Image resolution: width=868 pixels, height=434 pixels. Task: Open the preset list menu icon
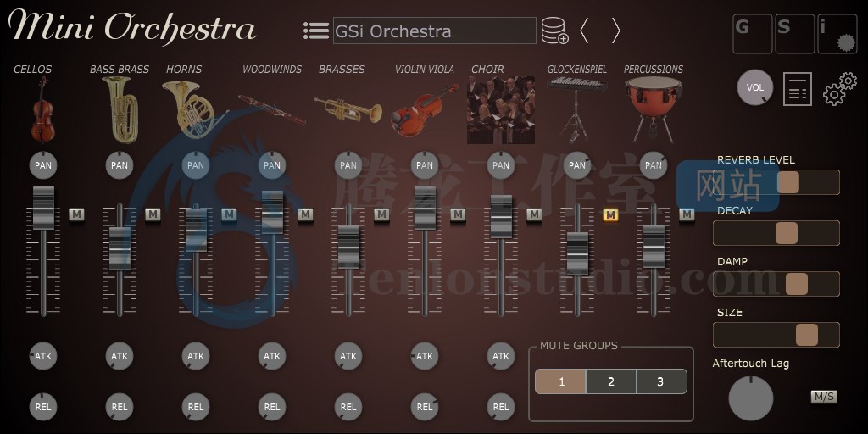pos(316,31)
